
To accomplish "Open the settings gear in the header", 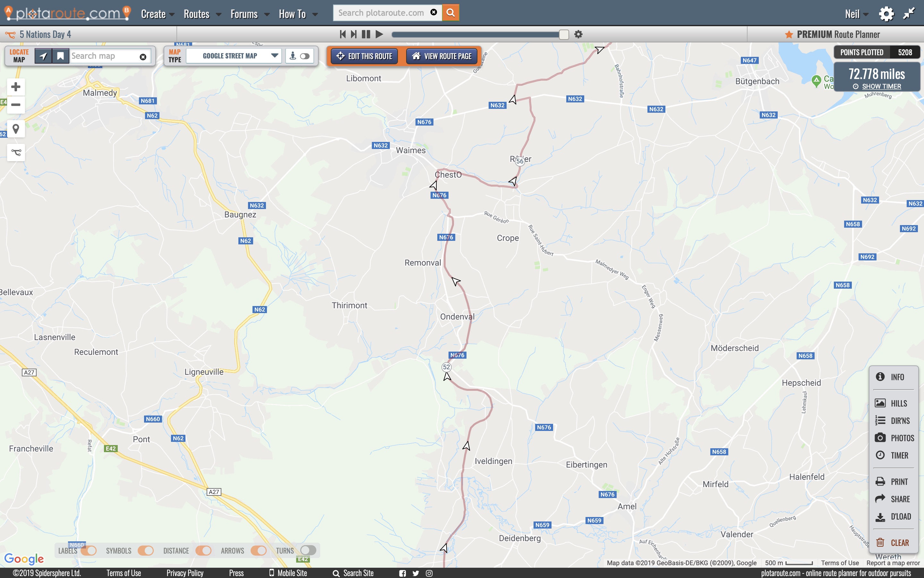I will (x=886, y=14).
